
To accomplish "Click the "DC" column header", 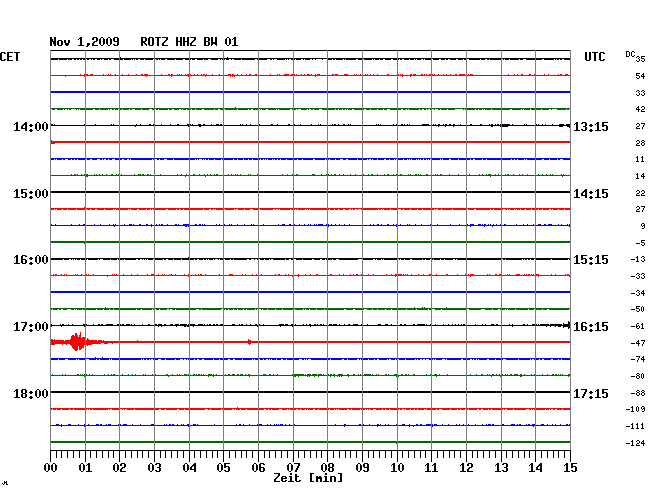I will tap(630, 54).
